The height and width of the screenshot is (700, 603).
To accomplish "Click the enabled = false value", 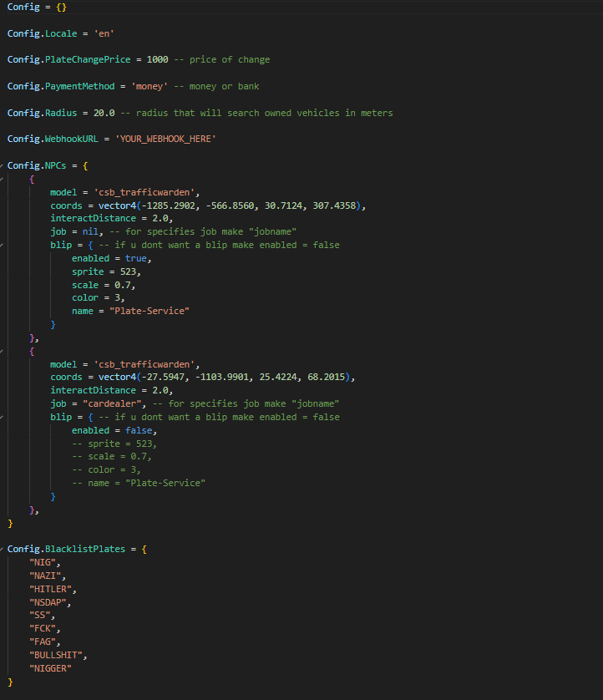I will (140, 430).
